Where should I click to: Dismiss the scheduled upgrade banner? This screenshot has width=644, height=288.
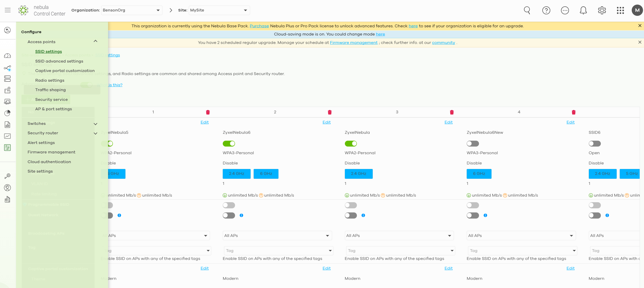tap(640, 42)
